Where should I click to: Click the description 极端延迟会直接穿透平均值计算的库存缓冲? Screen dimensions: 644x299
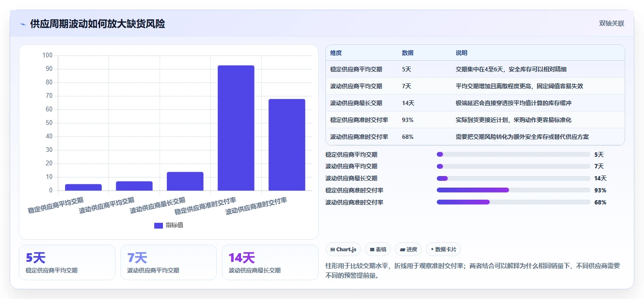pyautogui.click(x=513, y=103)
